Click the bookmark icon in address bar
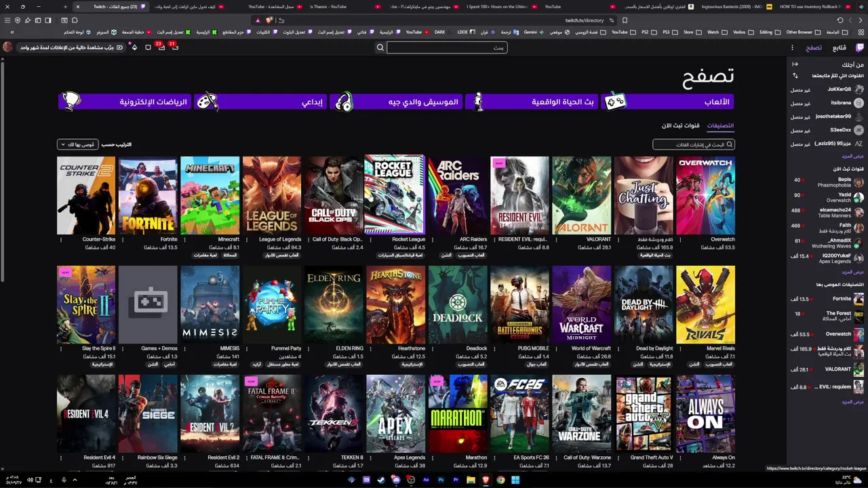 tap(625, 20)
